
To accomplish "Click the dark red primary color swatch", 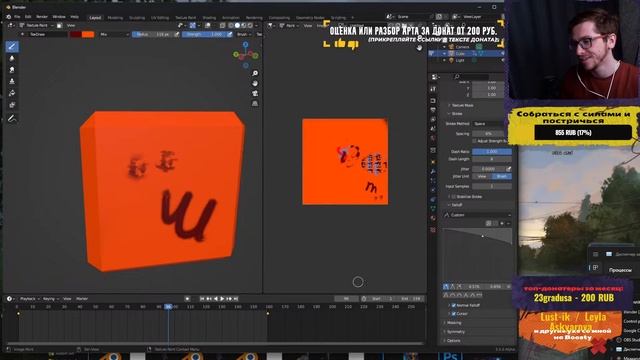I will point(75,35).
